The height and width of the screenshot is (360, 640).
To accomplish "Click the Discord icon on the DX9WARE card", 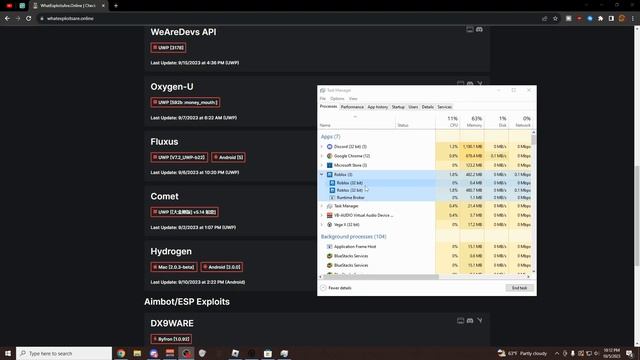I will pos(470,320).
